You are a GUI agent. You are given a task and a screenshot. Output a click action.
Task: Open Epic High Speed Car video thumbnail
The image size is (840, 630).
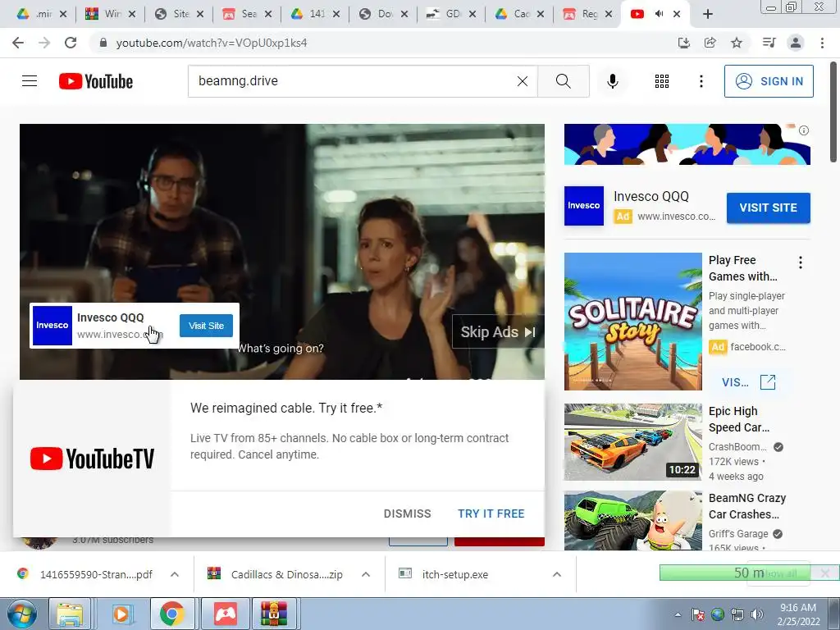tap(632, 442)
